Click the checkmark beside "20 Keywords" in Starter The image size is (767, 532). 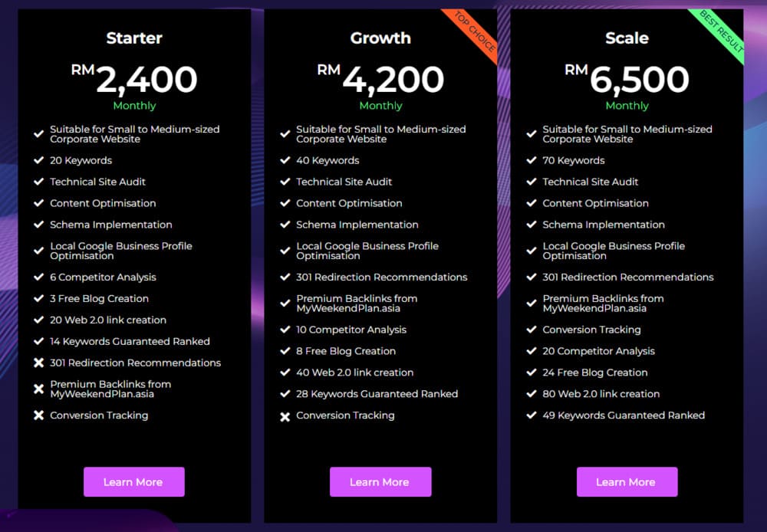pyautogui.click(x=38, y=160)
